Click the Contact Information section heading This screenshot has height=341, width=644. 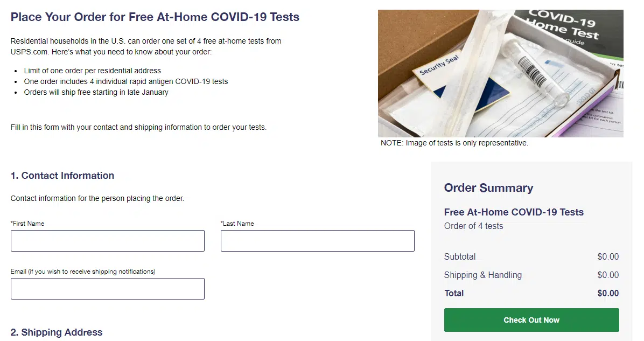(x=62, y=175)
